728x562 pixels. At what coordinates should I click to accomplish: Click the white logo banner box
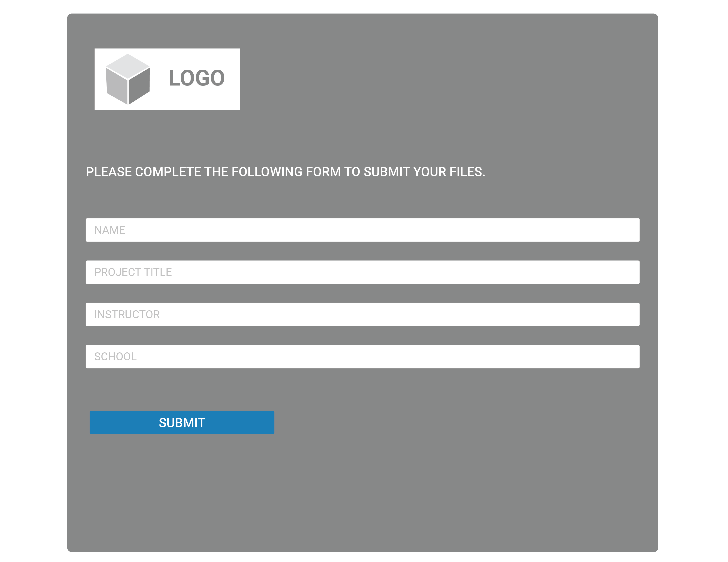pyautogui.click(x=167, y=79)
